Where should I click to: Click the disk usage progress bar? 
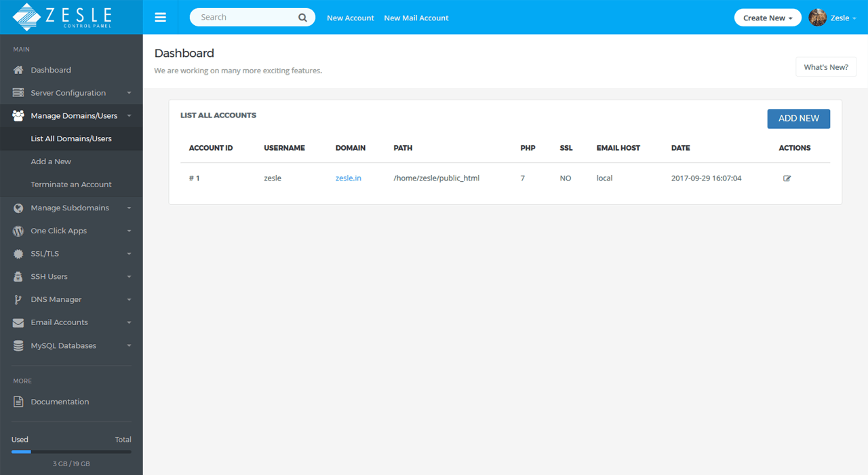[x=71, y=451]
